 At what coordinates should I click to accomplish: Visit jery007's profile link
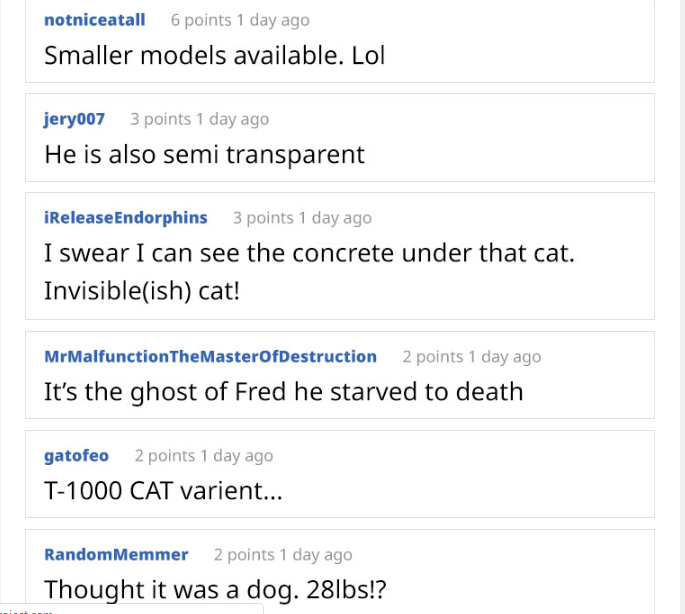click(x=74, y=119)
